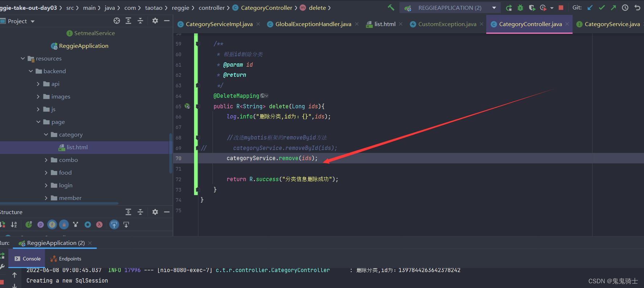The width and height of the screenshot is (644, 288).
Task: Push commits with Git green arrow
Action: pyautogui.click(x=613, y=8)
